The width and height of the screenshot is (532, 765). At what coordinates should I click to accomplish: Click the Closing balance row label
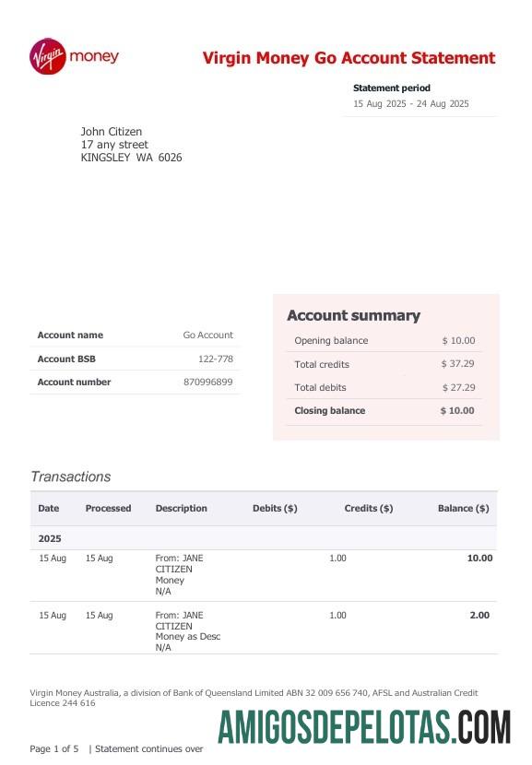(329, 410)
